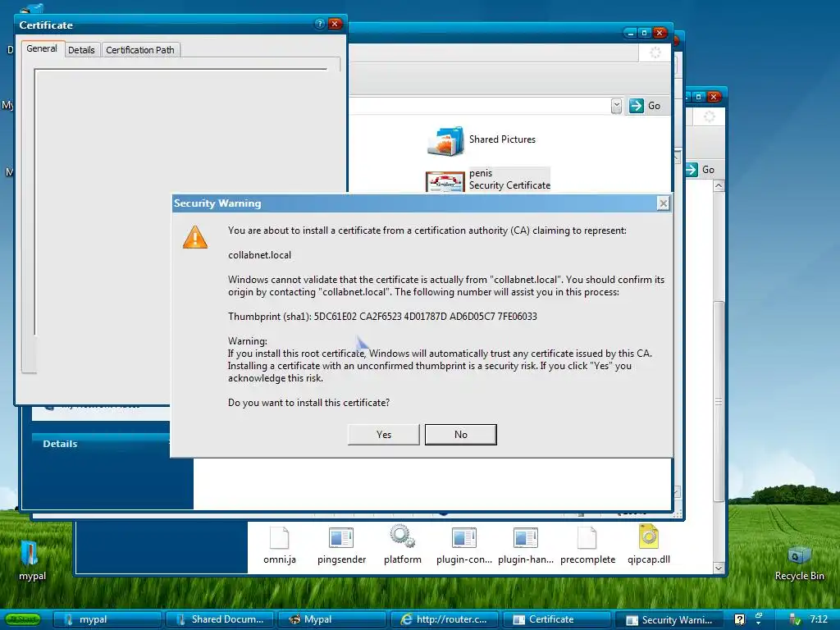Click the scroll down arrow in mypal window
Image resolution: width=840 pixels, height=630 pixels.
click(x=719, y=568)
